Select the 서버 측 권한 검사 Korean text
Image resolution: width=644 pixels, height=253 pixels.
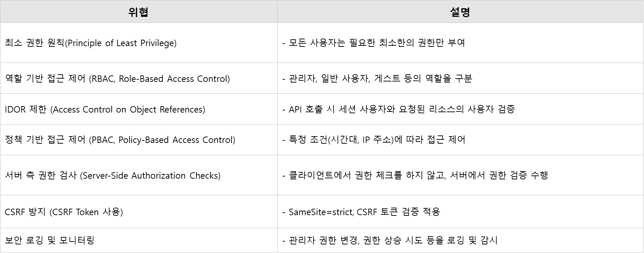[x=41, y=175]
